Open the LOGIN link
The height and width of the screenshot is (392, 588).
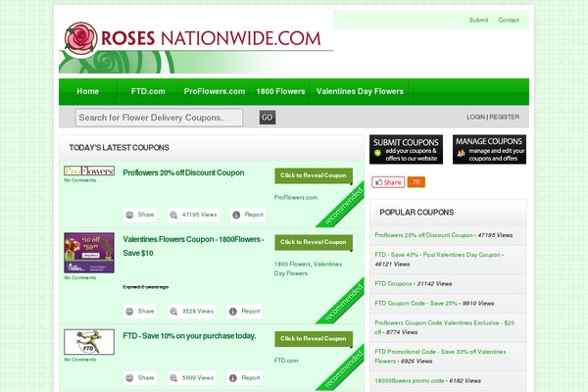coord(476,117)
